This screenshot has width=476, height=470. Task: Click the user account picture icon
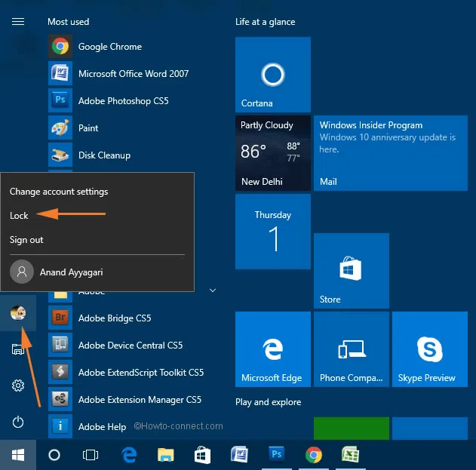[18, 313]
